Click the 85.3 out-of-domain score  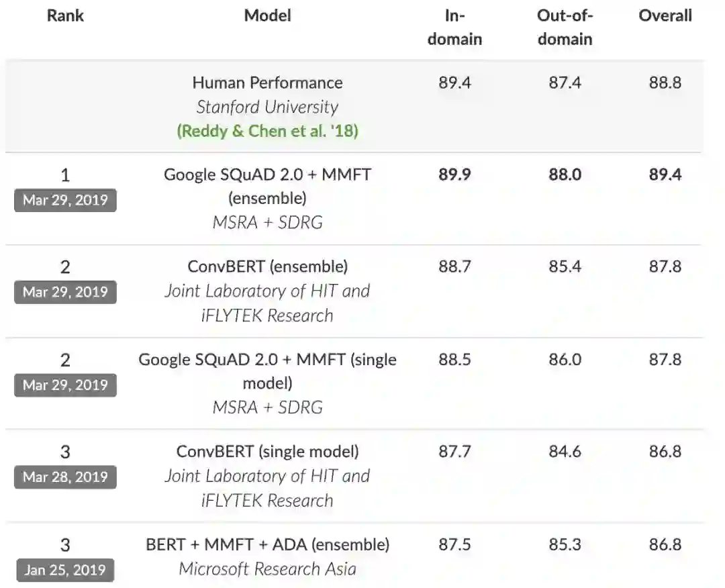point(565,544)
